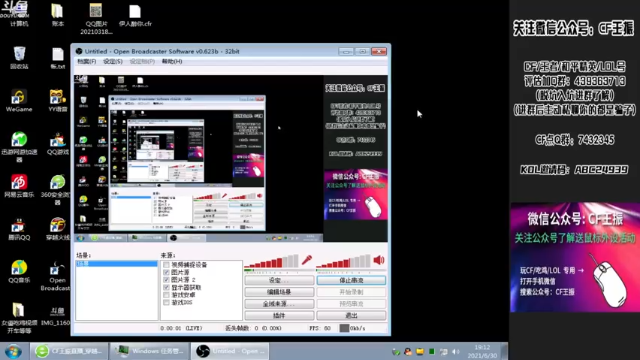Enable the 游戏IOS source checkbox

tap(166, 302)
